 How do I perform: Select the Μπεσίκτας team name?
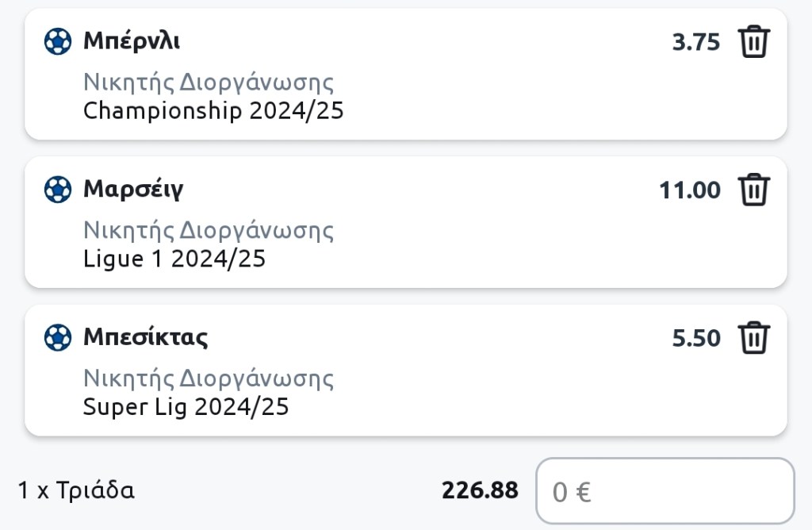146,338
